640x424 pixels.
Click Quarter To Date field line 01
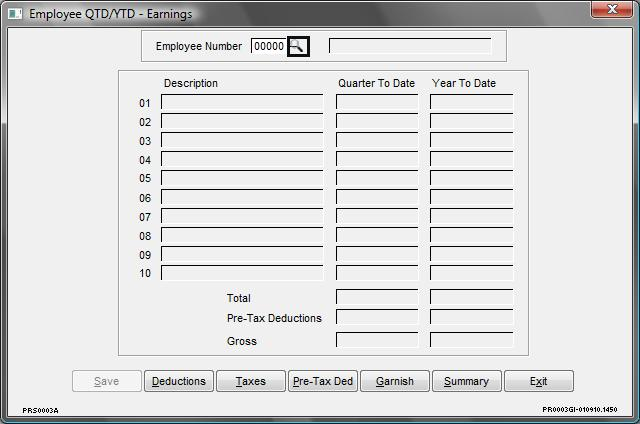pyautogui.click(x=377, y=102)
